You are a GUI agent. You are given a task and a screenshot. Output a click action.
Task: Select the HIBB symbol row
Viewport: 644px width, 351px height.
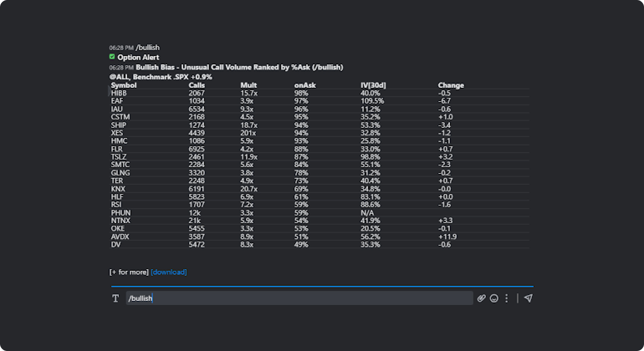[x=119, y=93]
